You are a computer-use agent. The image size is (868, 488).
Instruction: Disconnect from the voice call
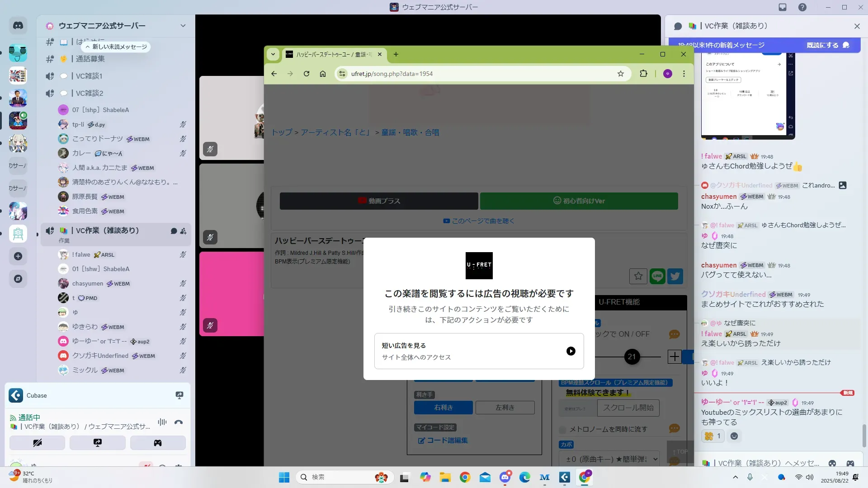179,422
